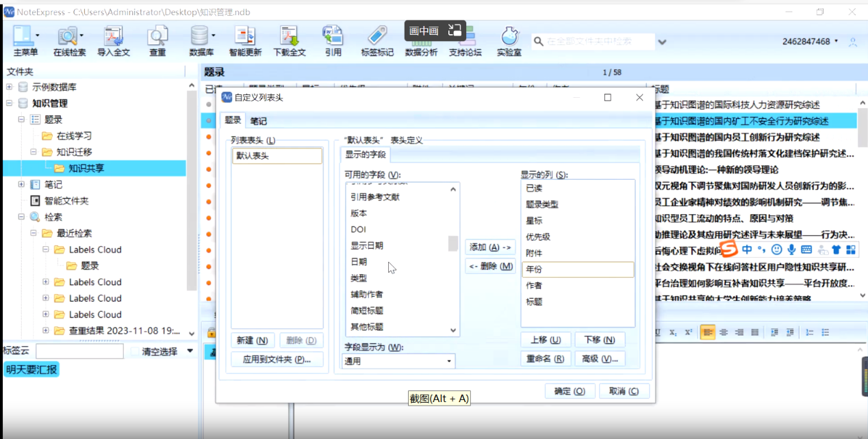Toggle the 清空选择 checkbox

click(x=136, y=351)
